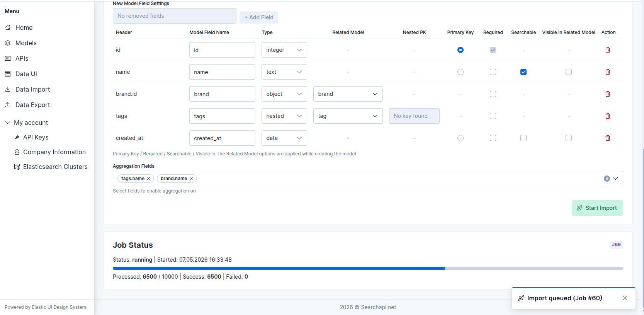644x315 pixels.
Task: Clear all aggregation fields
Action: point(607,179)
